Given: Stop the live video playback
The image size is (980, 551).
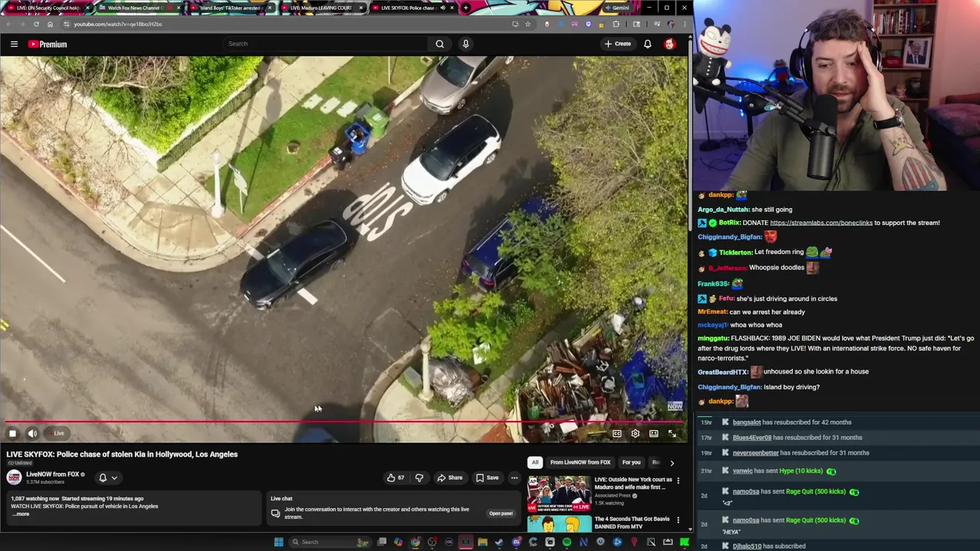Looking at the screenshot, I should [x=12, y=433].
